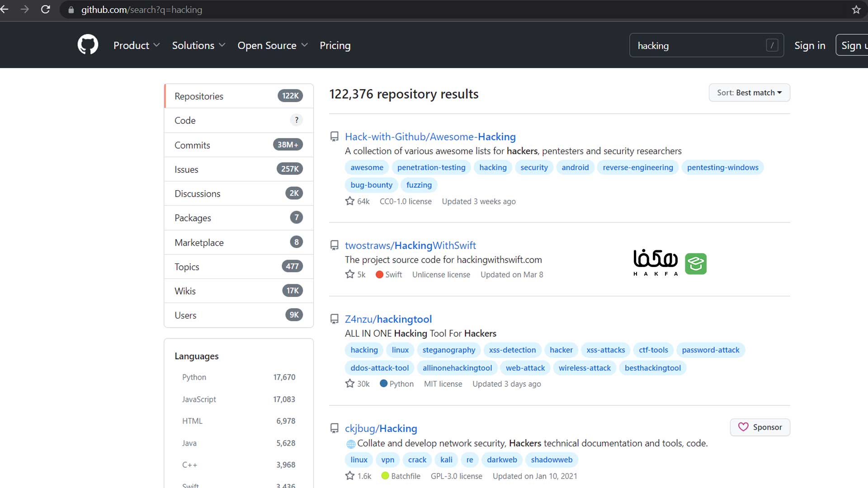The image size is (868, 488).
Task: Click the pentesting-windows topic tag
Action: pos(722,167)
